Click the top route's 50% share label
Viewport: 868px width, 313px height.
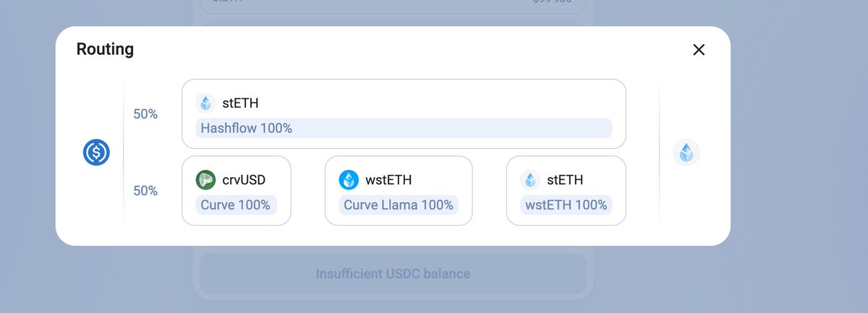pyautogui.click(x=145, y=114)
